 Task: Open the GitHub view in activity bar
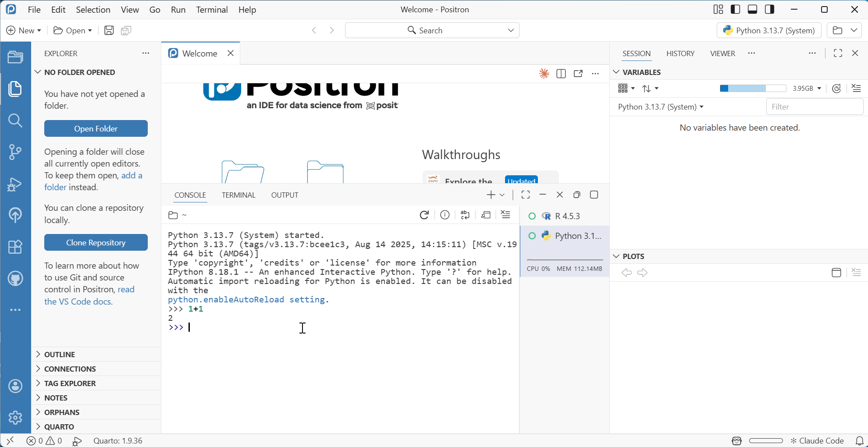[15, 278]
